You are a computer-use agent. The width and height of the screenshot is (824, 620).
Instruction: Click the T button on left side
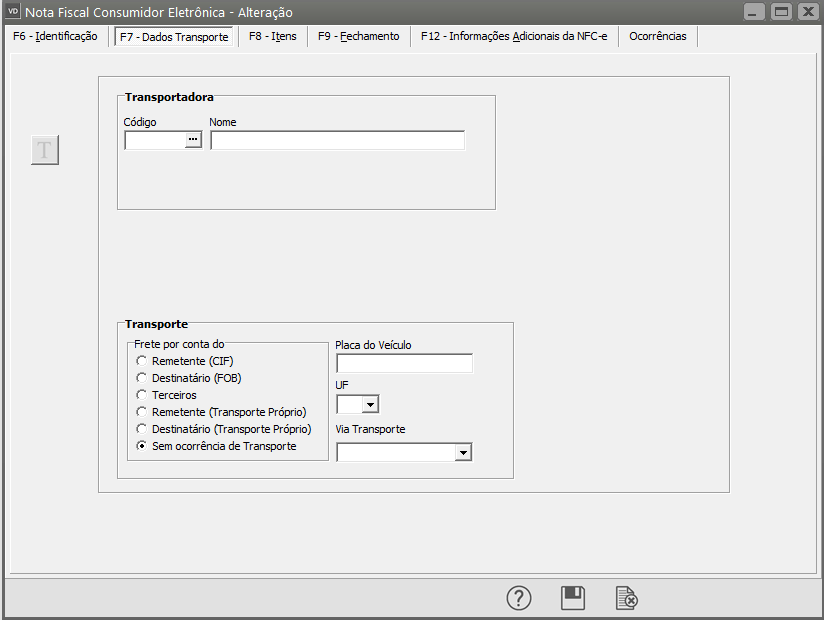tap(45, 150)
